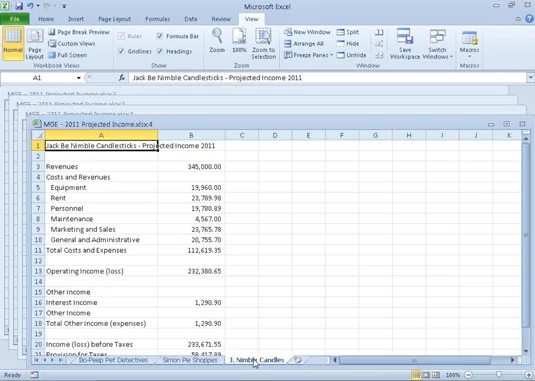This screenshot has height=381, width=535.
Task: Click the Undo icon
Action: [30, 6]
